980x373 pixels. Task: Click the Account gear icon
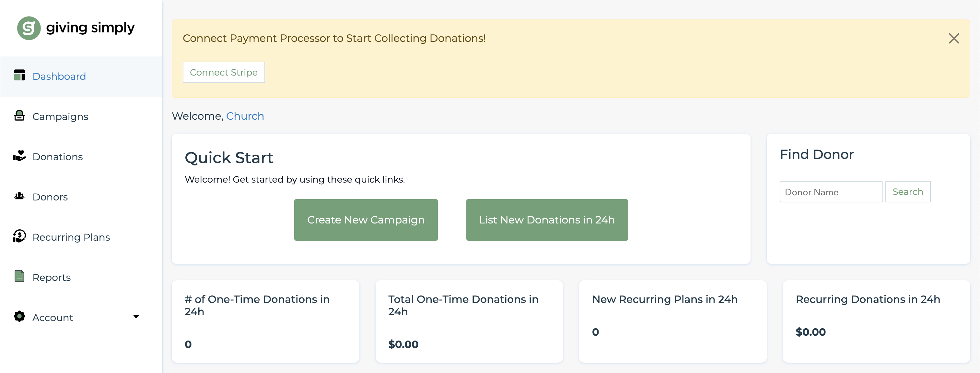(19, 317)
